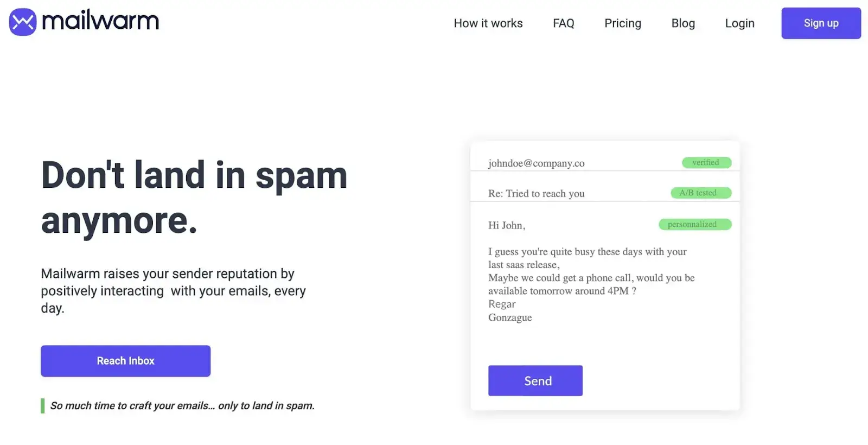Click the Re: Tried to reach you subject

coord(536,194)
